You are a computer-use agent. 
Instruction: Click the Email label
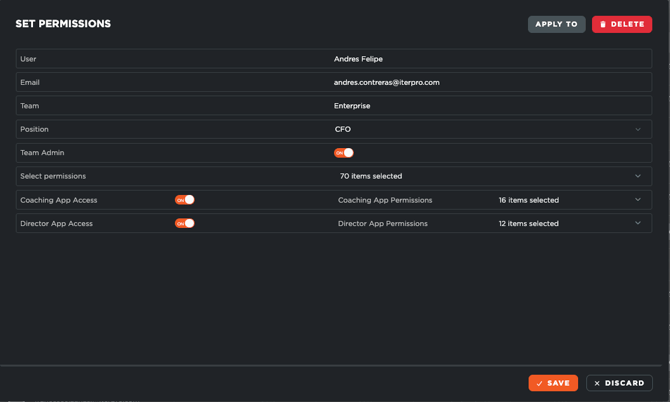tap(30, 82)
